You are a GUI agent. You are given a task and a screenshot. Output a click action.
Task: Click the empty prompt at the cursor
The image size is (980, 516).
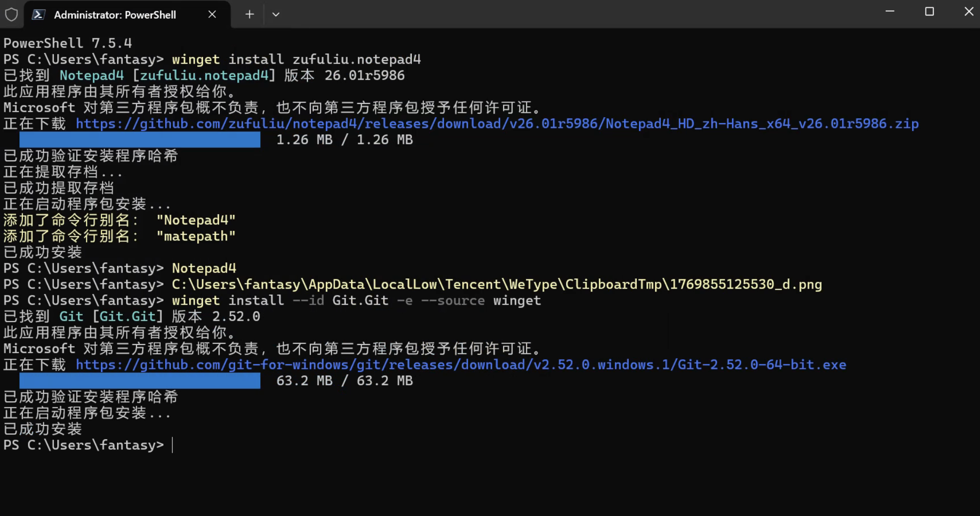[x=173, y=446]
